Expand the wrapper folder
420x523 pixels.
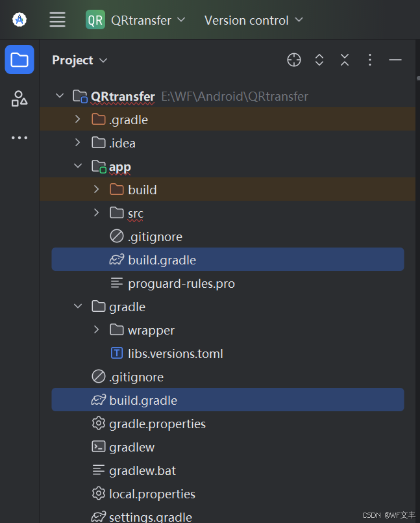point(96,330)
